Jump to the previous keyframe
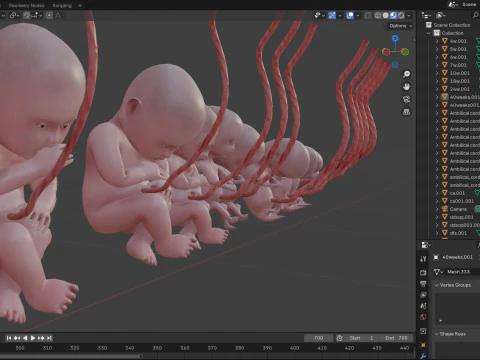 (x=17, y=338)
